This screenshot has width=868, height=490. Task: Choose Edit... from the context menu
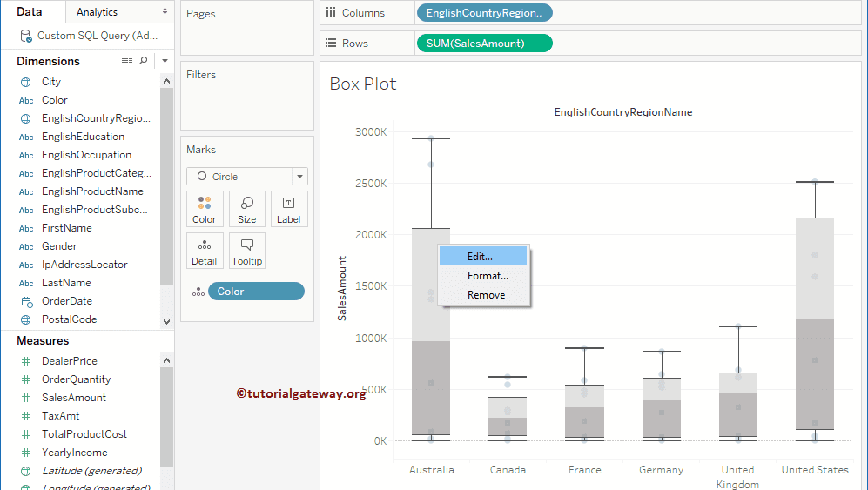tap(480, 257)
